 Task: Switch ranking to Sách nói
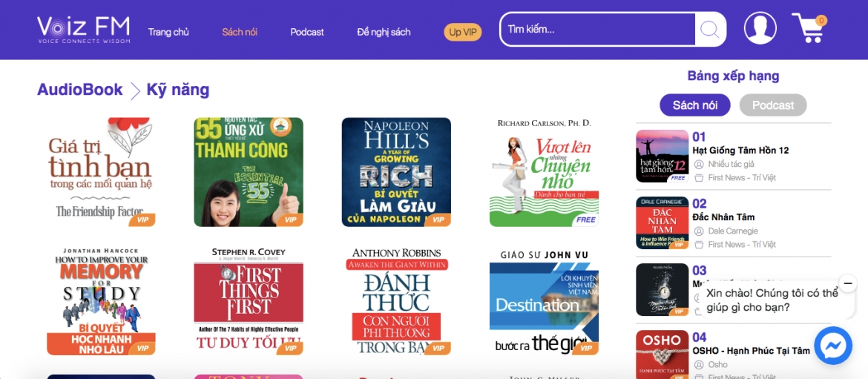coord(694,105)
